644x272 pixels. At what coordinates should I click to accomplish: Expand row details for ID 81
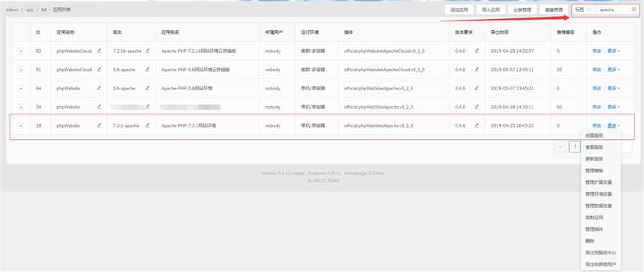pos(21,70)
